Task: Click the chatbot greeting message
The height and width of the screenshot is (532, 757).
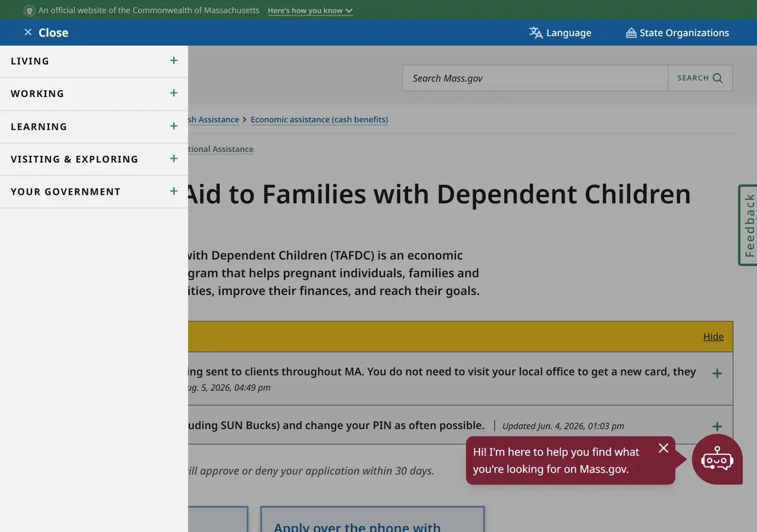Action: point(556,460)
